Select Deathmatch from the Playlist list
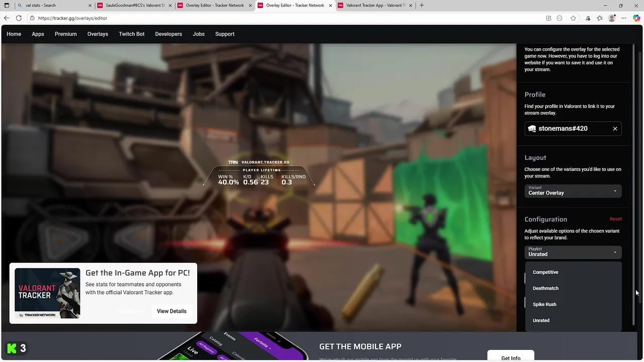This screenshot has width=644, height=362. click(574, 288)
